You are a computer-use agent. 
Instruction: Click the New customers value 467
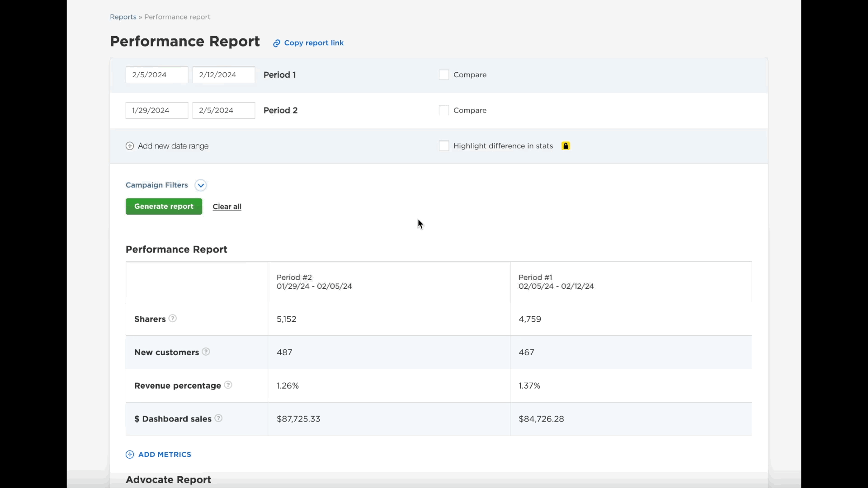[526, 352]
